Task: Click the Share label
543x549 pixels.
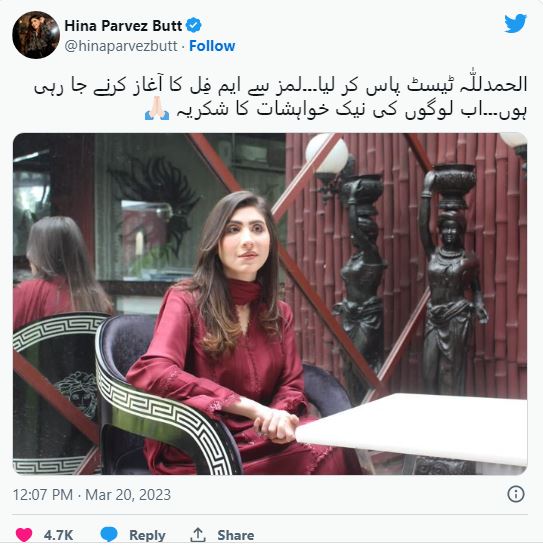Action: point(236,535)
